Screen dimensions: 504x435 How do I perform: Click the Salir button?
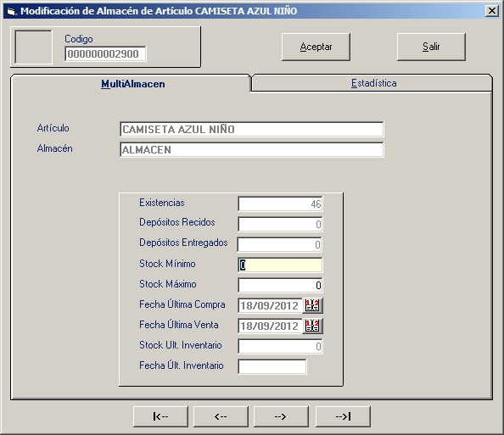[431, 47]
